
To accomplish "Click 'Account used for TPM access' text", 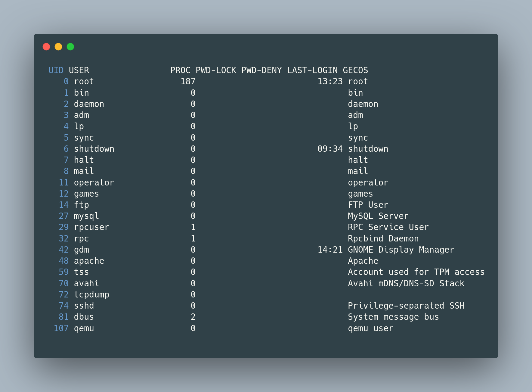I will tap(416, 272).
